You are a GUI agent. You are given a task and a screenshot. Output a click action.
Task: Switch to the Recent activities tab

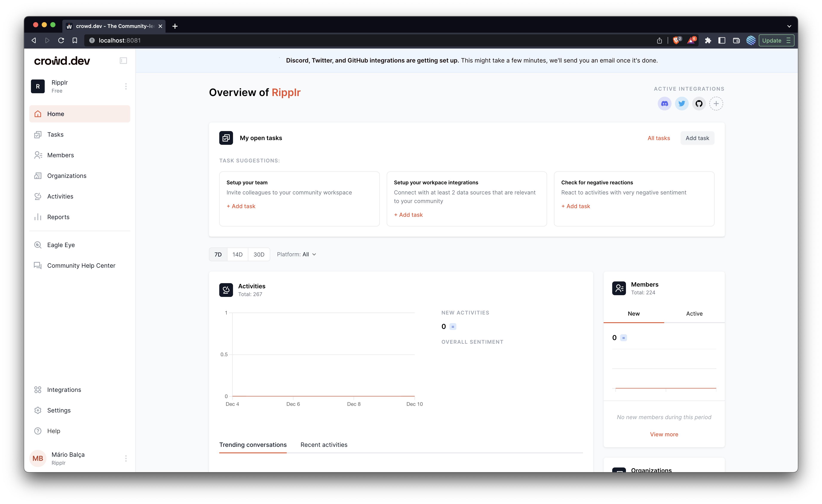coord(324,445)
